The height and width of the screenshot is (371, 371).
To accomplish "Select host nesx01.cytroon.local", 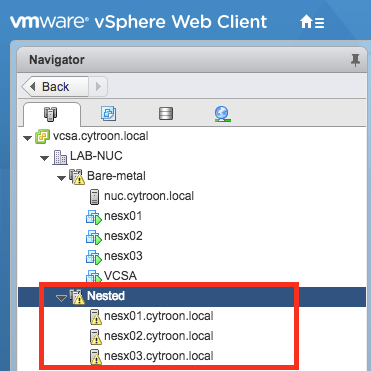I will [159, 316].
